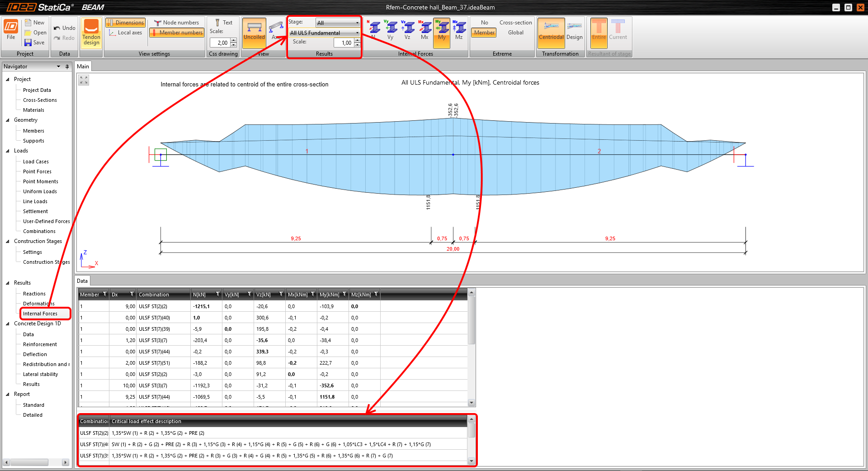Screen dimensions: 868x471
Task: Click the Css drawing scale input field
Action: point(220,43)
